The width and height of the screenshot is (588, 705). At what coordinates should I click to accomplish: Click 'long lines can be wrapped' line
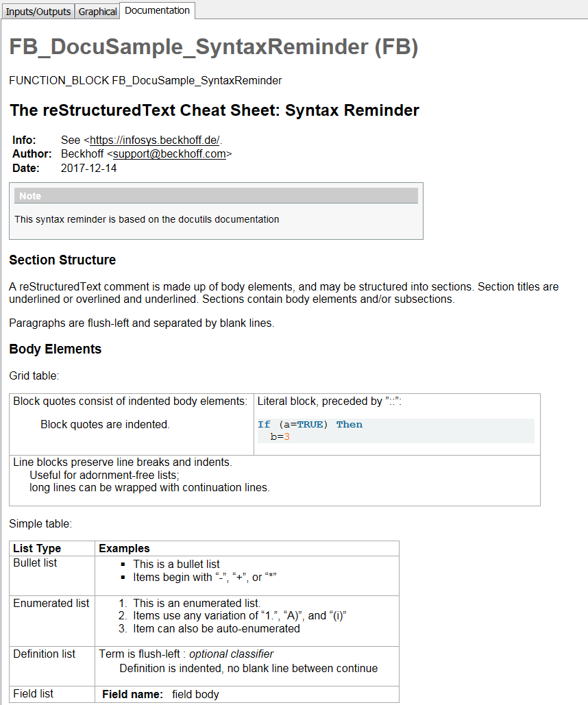(150, 487)
